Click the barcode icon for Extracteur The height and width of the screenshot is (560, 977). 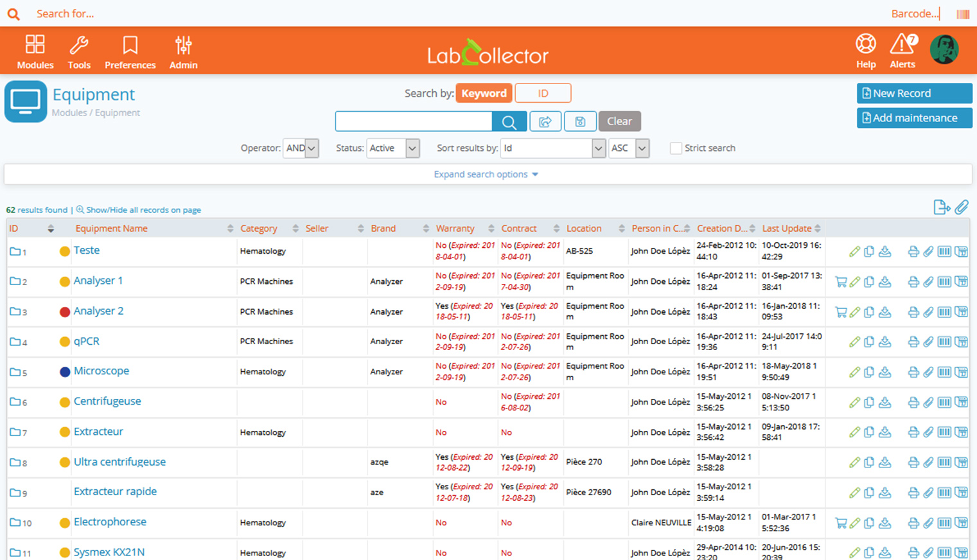944,433
